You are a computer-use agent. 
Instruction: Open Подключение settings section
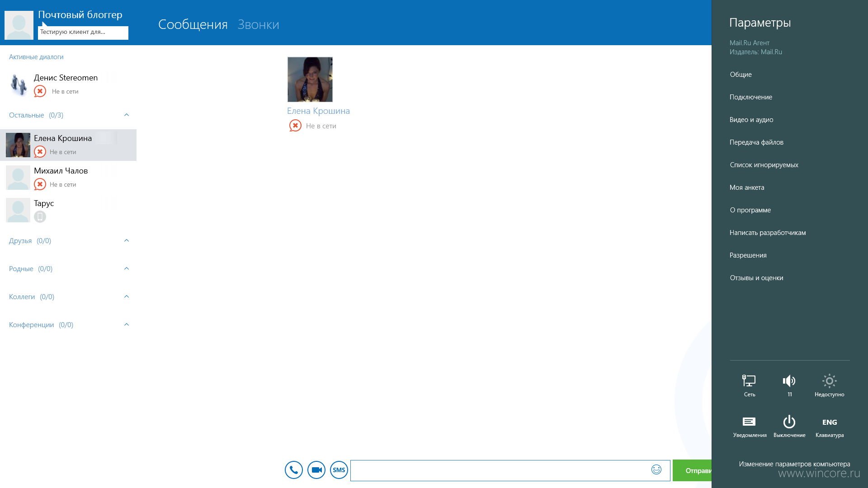751,97
